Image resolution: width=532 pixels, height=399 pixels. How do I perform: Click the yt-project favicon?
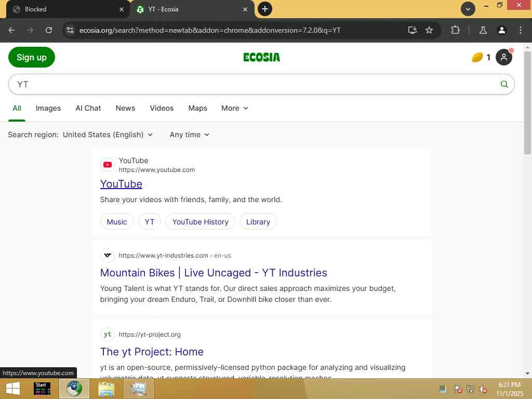[108, 334]
